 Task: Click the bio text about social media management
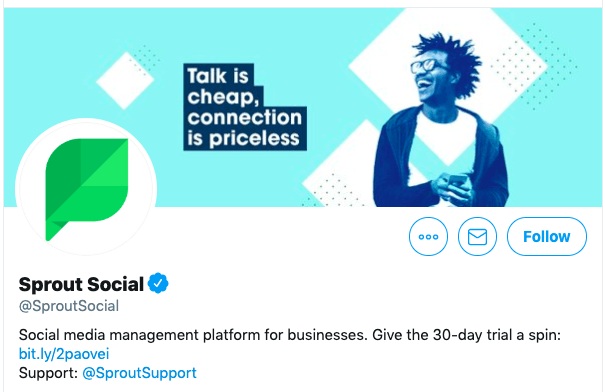click(x=289, y=335)
